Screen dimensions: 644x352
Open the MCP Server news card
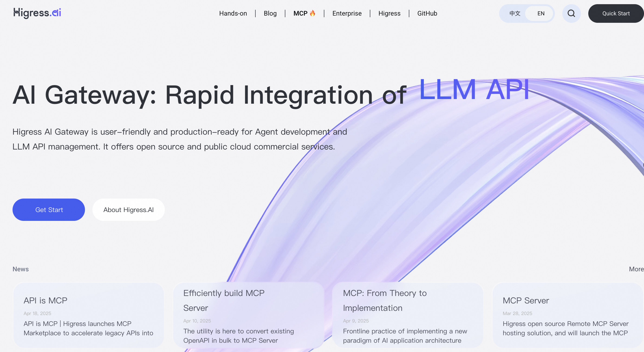pos(567,315)
